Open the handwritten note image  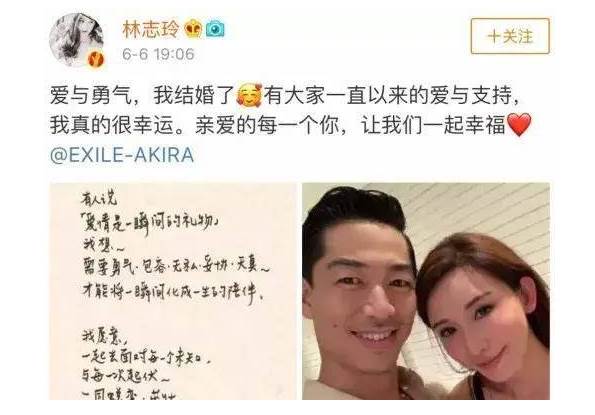pos(173,291)
